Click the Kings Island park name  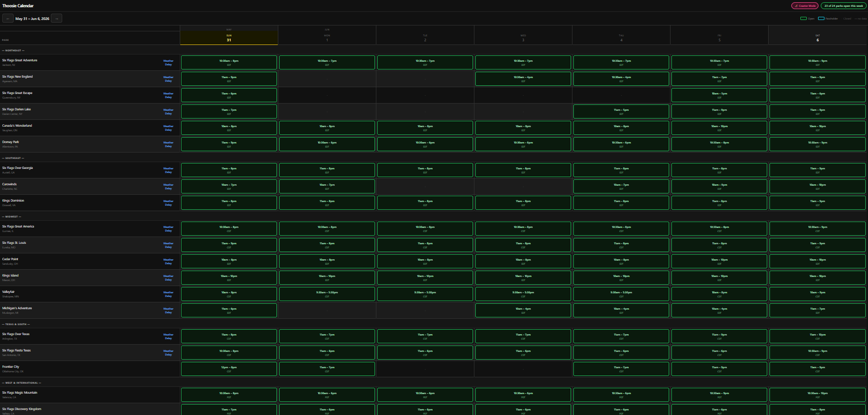pyautogui.click(x=10, y=276)
